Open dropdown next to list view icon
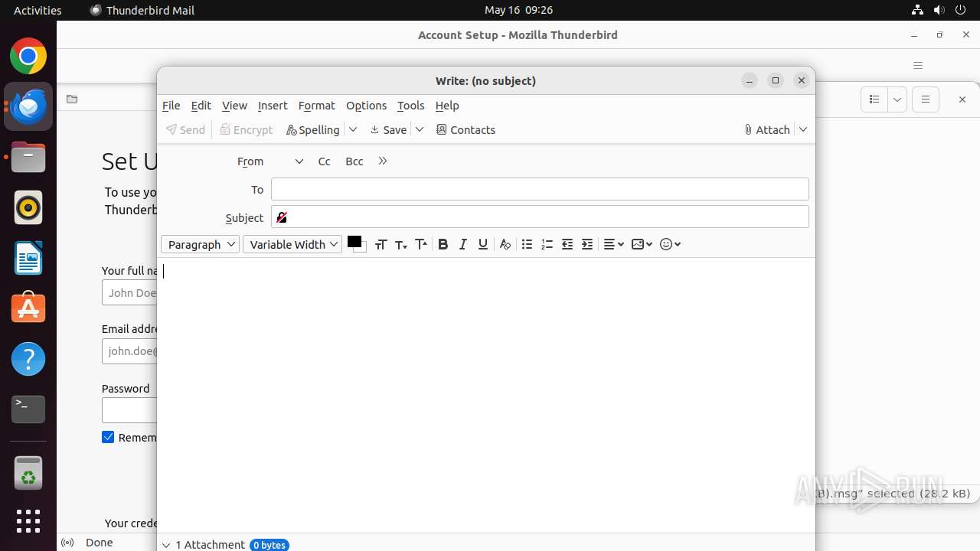980x551 pixels. tap(897, 99)
